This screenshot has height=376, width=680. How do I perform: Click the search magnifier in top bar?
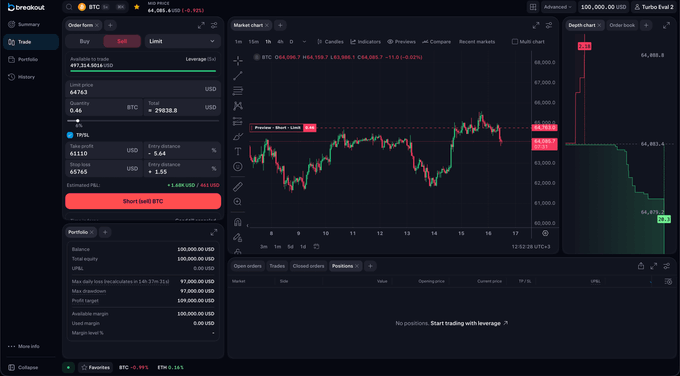(x=69, y=7)
